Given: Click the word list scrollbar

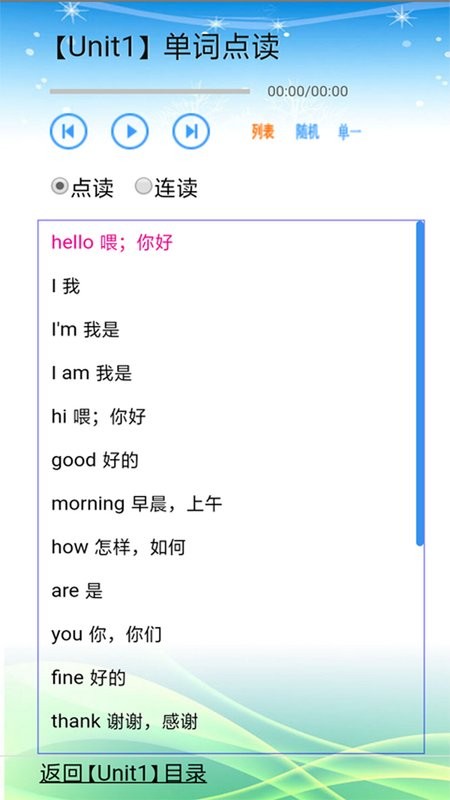Looking at the screenshot, I should pyautogui.click(x=420, y=383).
